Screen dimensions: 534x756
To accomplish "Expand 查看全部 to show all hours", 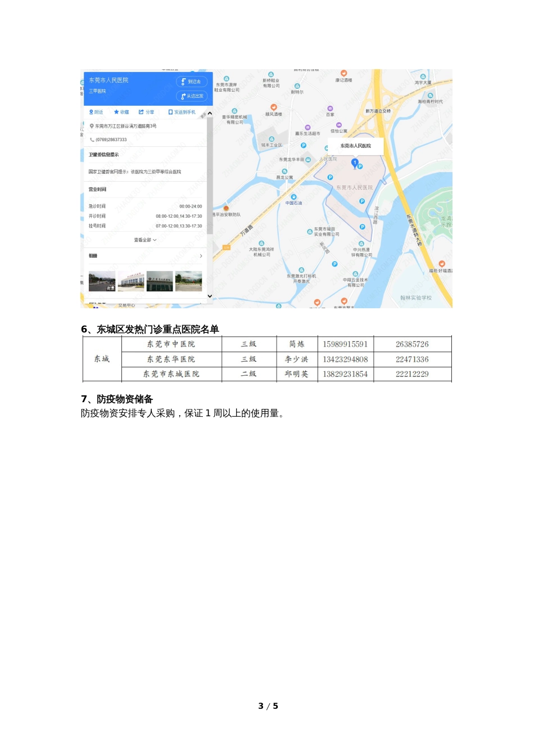I will (x=145, y=240).
